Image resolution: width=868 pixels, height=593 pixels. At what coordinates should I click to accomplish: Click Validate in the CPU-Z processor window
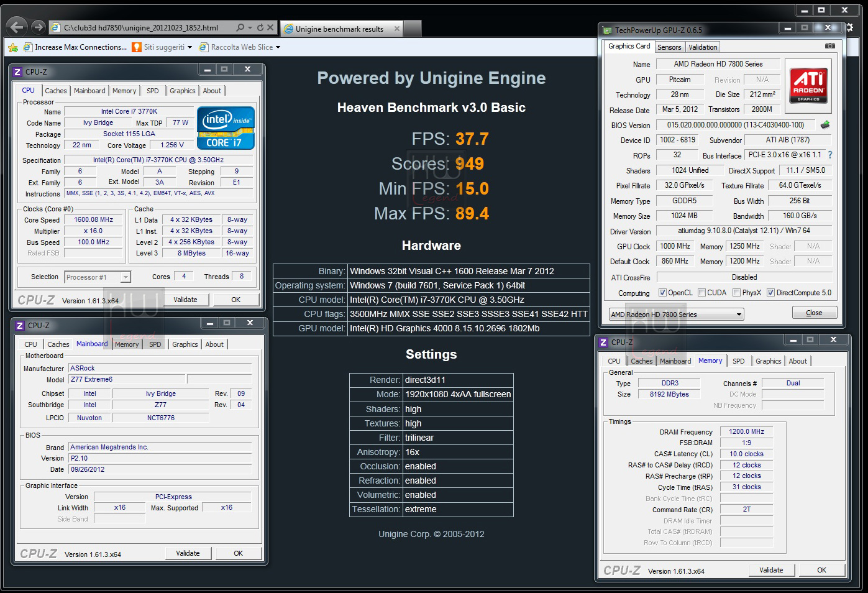(185, 300)
